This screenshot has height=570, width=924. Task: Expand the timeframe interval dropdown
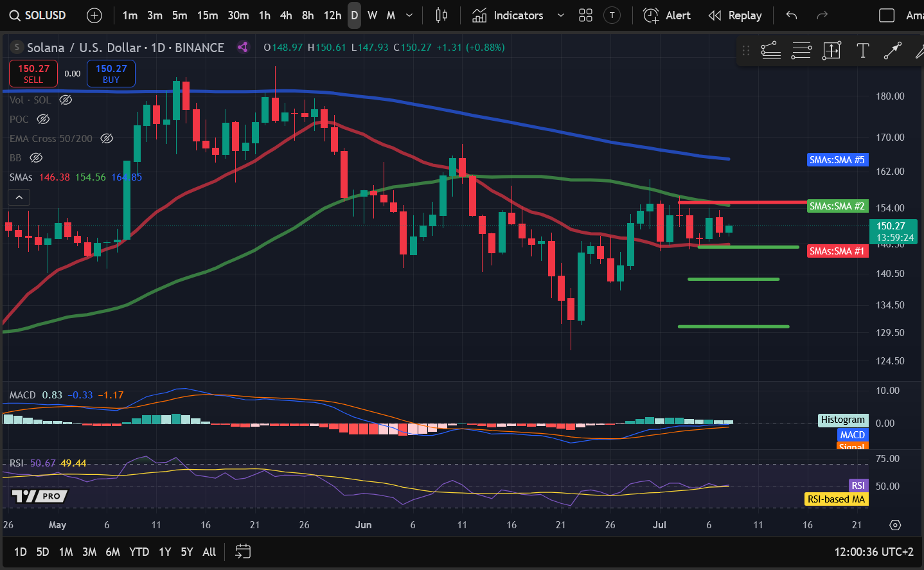coord(409,15)
